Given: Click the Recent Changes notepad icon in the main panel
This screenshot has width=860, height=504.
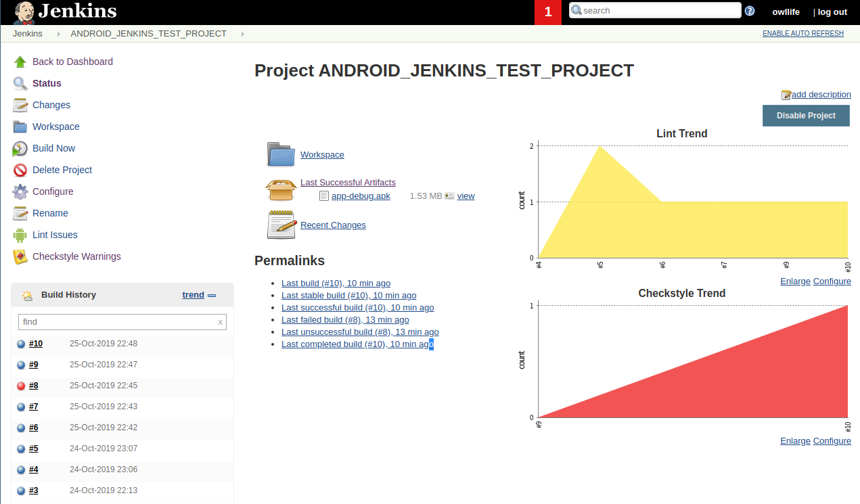Looking at the screenshot, I should tap(281, 225).
